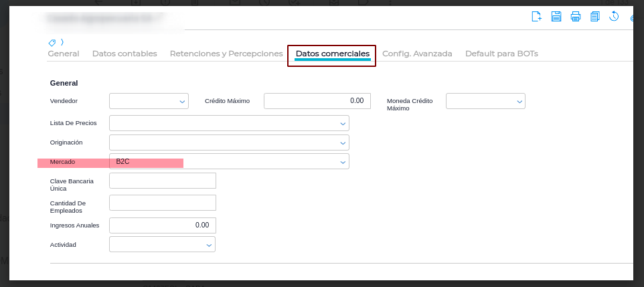Go to Retenciones y Percepciones tab
Image resolution: width=644 pixels, height=287 pixels.
(x=226, y=54)
